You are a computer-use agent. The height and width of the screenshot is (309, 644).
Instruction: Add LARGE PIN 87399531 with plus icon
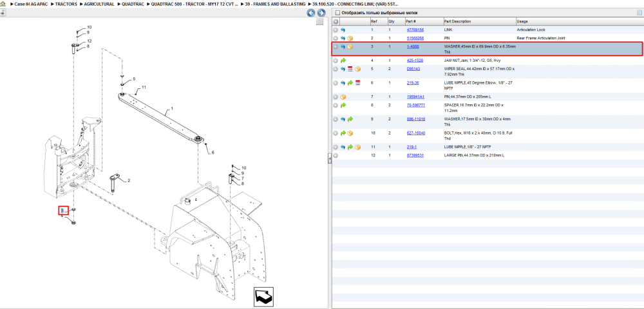pyautogui.click(x=336, y=156)
